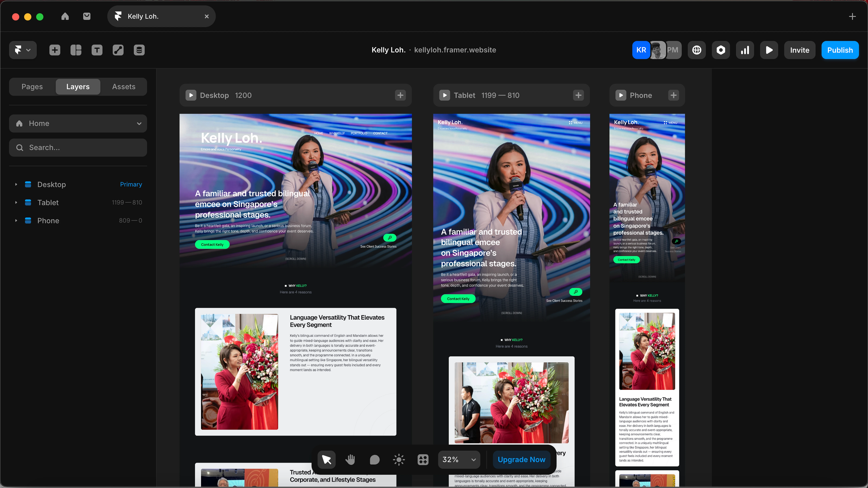The width and height of the screenshot is (868, 488).
Task: Select the Text tool
Action: pyautogui.click(x=97, y=50)
